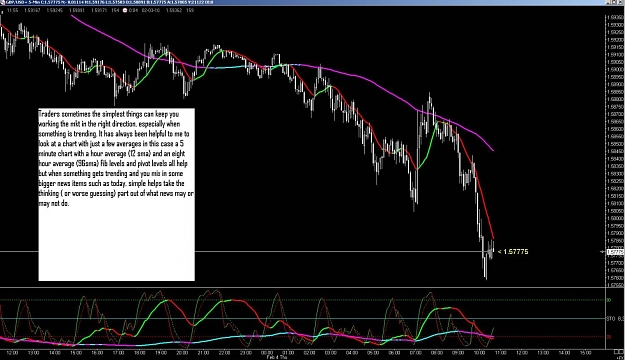Click the 02-03-10 date in data row
Image resolution: width=625 pixels, height=360 pixels.
click(151, 10)
